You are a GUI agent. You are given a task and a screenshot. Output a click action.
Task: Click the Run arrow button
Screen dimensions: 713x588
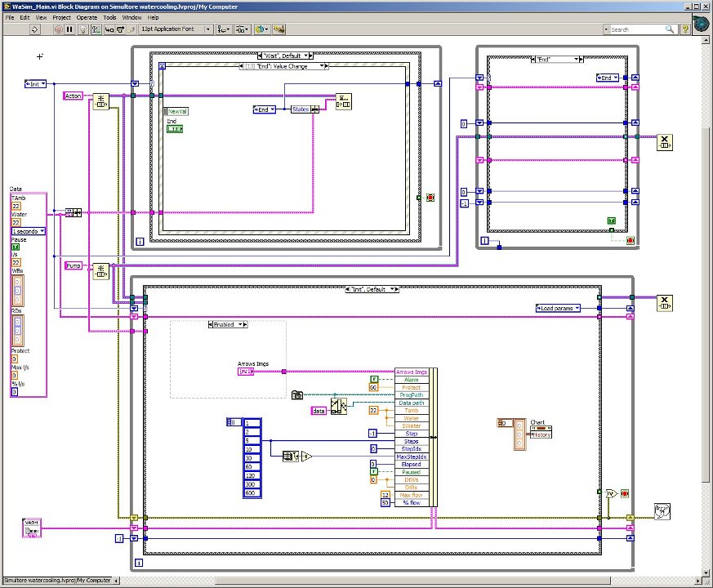[35, 29]
